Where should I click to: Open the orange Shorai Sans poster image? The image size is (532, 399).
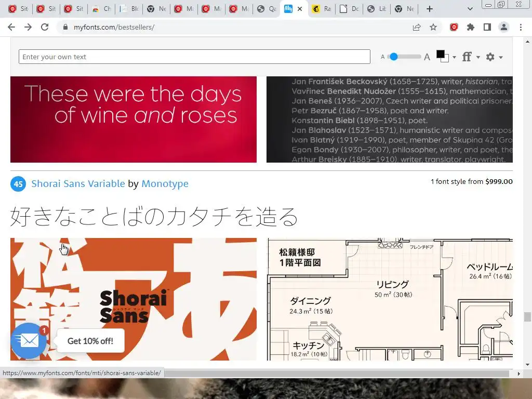[x=134, y=299]
